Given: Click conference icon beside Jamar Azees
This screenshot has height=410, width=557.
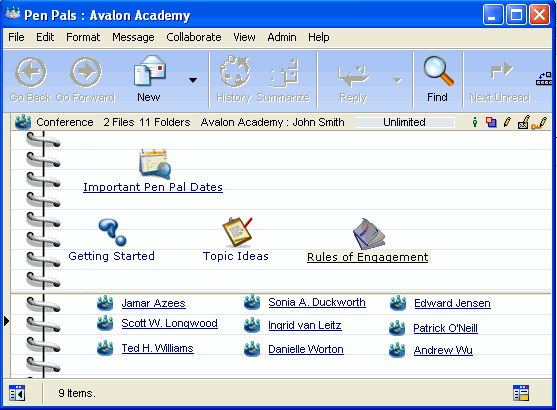Looking at the screenshot, I should (105, 303).
